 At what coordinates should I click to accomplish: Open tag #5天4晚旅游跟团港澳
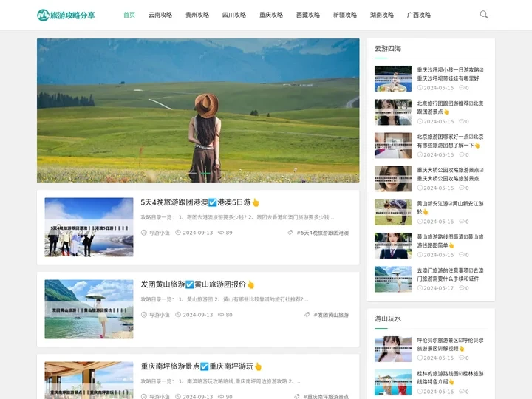[x=323, y=233]
